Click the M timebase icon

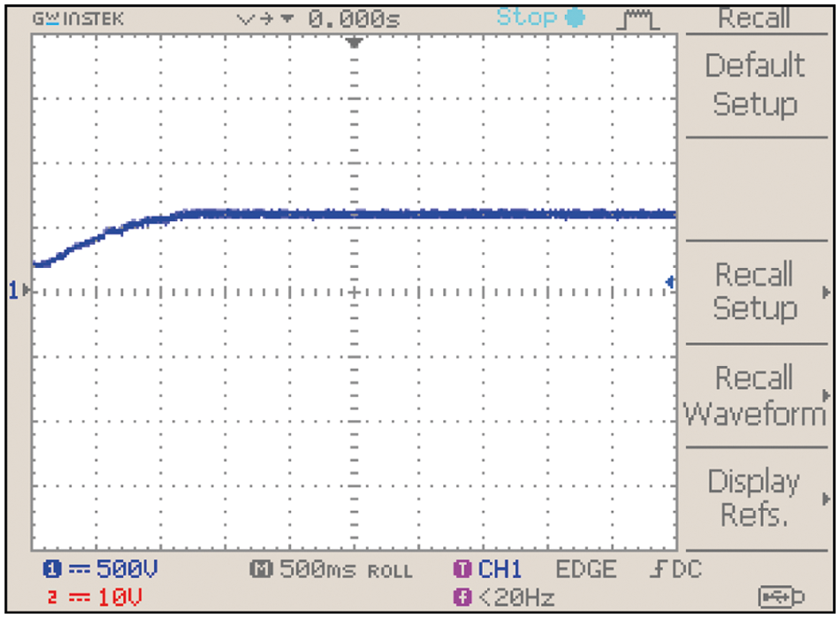(x=263, y=569)
